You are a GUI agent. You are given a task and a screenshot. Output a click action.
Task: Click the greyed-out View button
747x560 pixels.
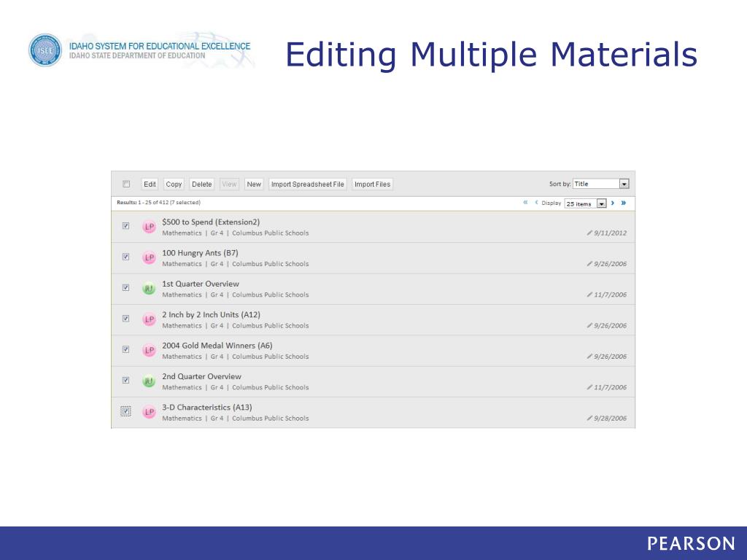coord(229,184)
